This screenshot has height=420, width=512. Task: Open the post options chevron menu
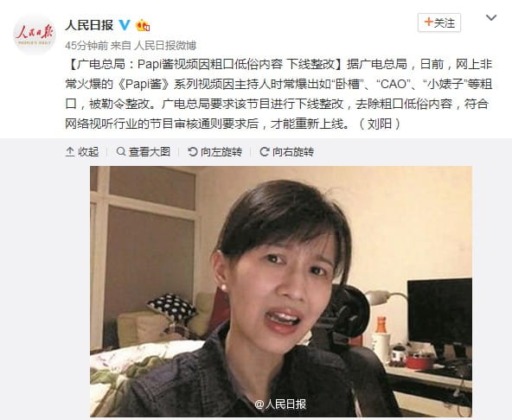pyautogui.click(x=491, y=17)
